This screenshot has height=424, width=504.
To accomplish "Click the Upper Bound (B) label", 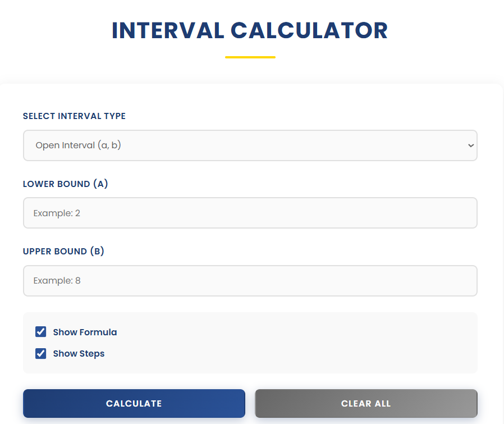I will click(x=63, y=251).
